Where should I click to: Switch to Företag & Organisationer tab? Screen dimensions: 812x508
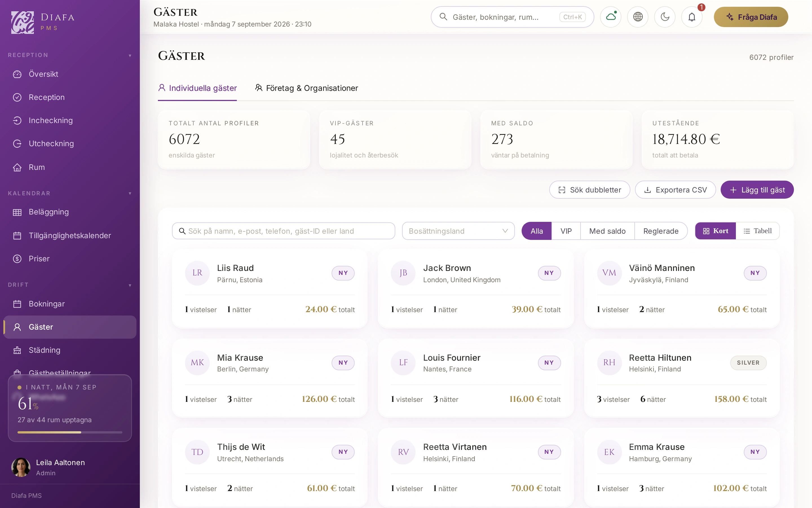tap(306, 88)
